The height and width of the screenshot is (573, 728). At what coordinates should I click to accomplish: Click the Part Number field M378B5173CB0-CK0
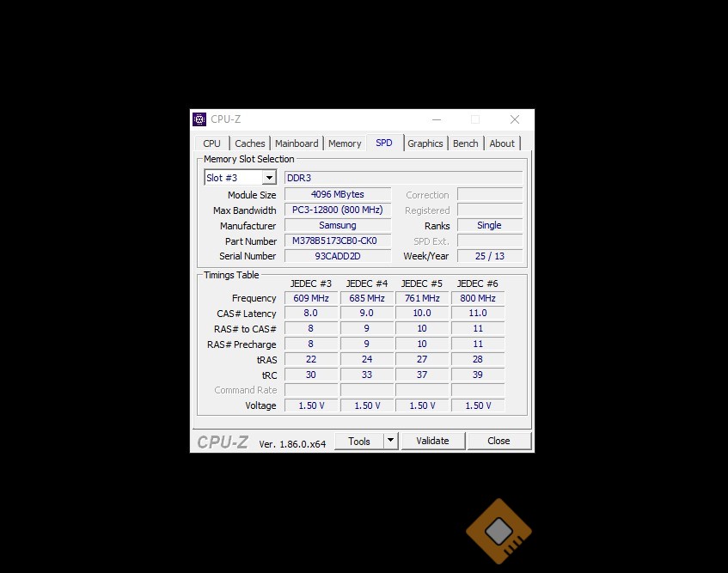click(337, 241)
